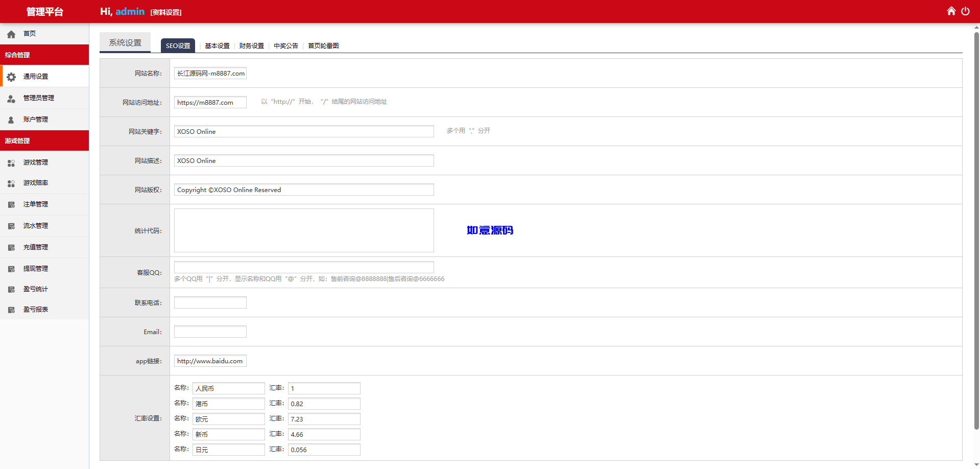Switch to the 基本设置 tab
980x469 pixels.
pos(217,45)
